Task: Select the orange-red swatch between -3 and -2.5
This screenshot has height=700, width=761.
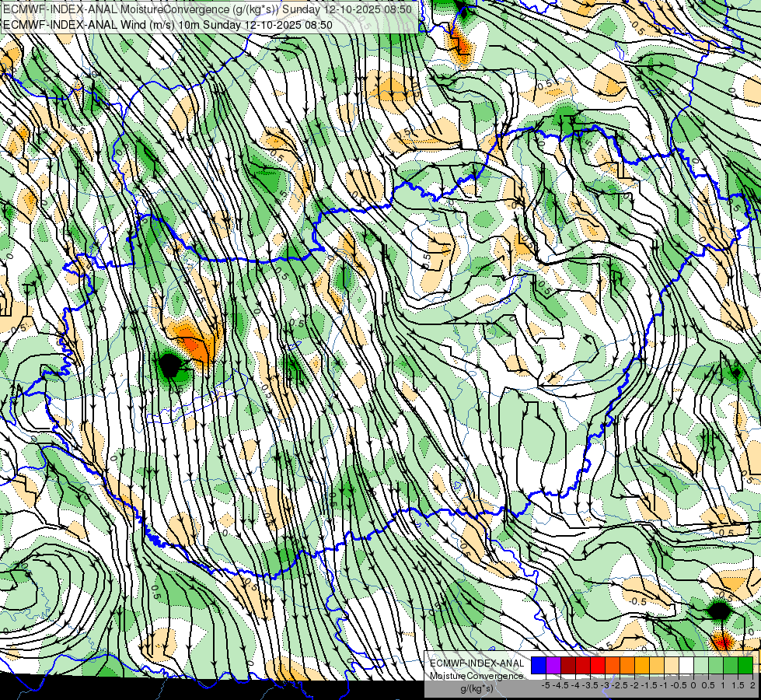Action: (613, 665)
